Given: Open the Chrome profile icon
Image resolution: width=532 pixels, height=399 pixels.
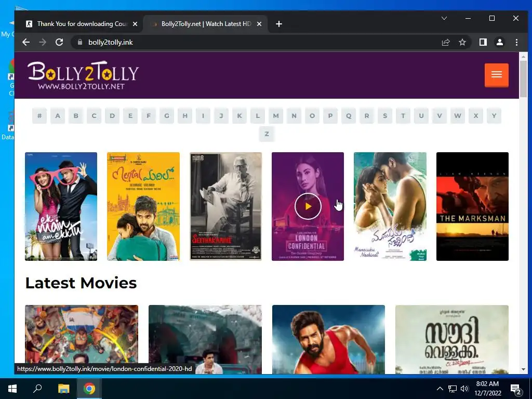Looking at the screenshot, I should click(x=499, y=42).
